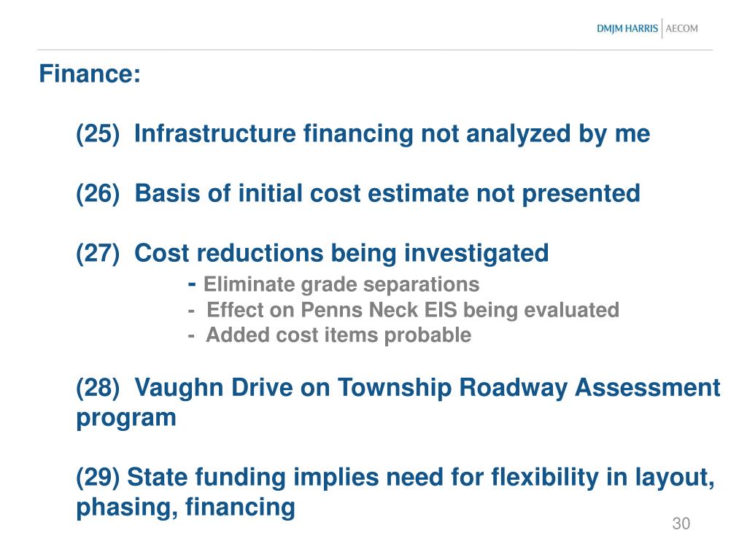Viewport: 747px width, 560px height.
Task: Click the (27) number marker
Action: tap(98, 253)
